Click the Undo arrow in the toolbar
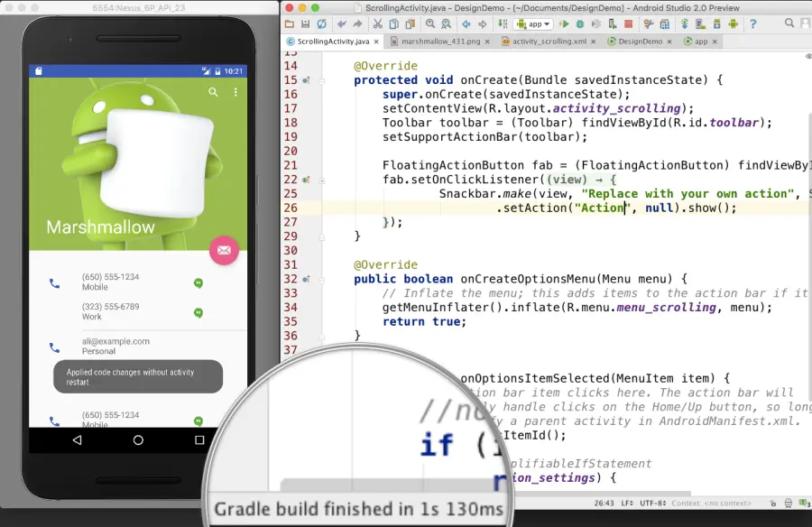The width and height of the screenshot is (812, 527). pos(342,23)
